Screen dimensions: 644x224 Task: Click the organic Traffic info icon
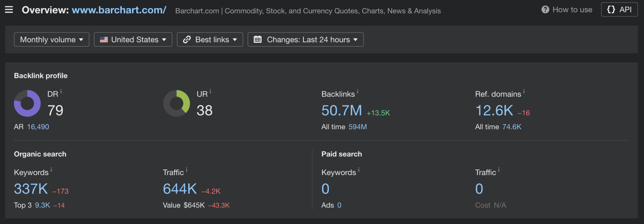click(x=186, y=170)
